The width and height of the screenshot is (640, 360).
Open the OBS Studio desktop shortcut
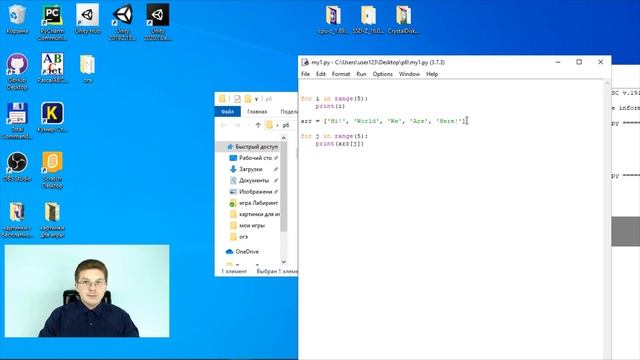coord(17,167)
